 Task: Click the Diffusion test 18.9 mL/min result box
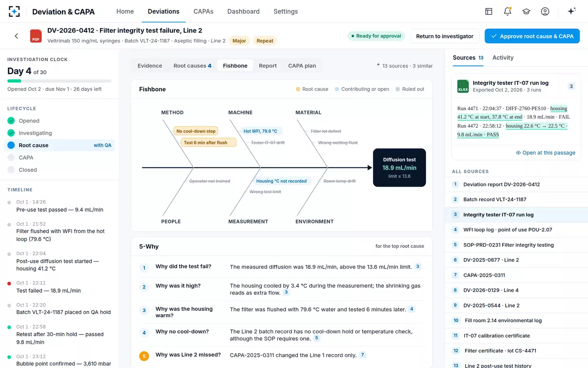point(399,168)
